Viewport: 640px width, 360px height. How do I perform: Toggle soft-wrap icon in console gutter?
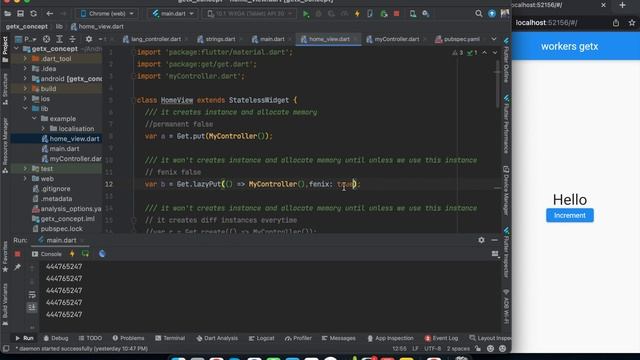click(x=32, y=295)
